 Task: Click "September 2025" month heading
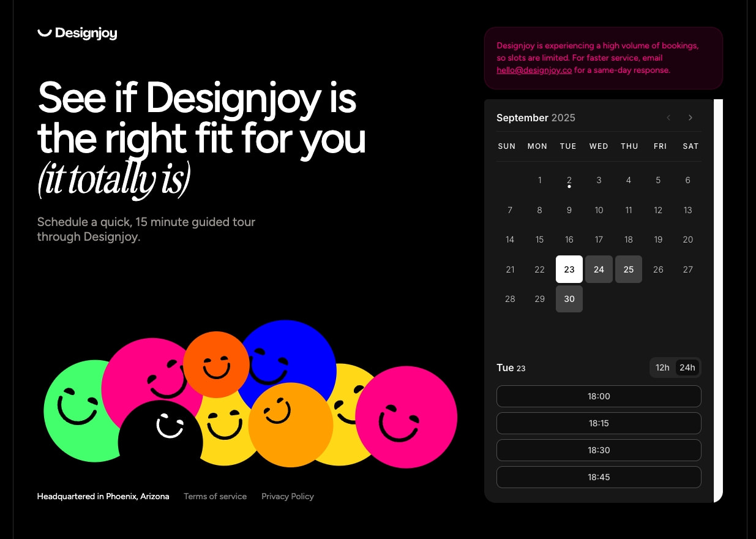coord(536,118)
